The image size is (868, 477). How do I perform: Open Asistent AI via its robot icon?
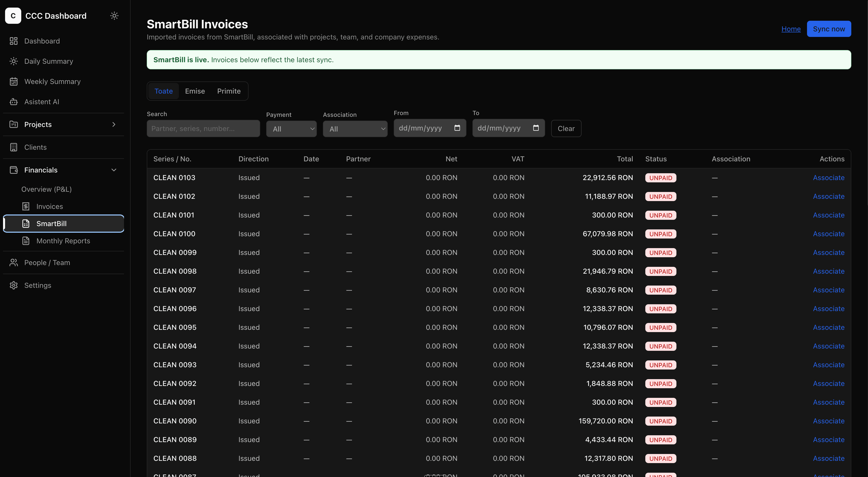tap(13, 101)
